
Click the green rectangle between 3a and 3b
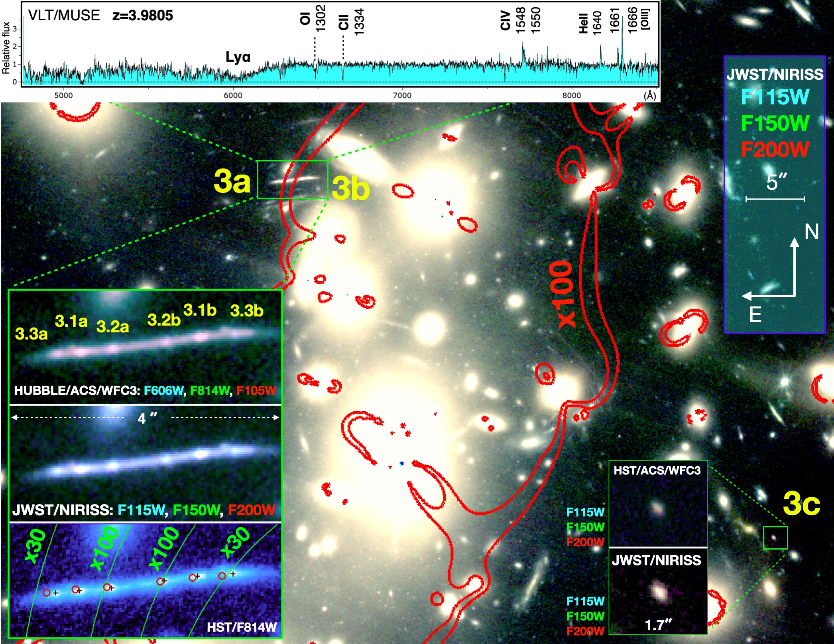[292, 180]
